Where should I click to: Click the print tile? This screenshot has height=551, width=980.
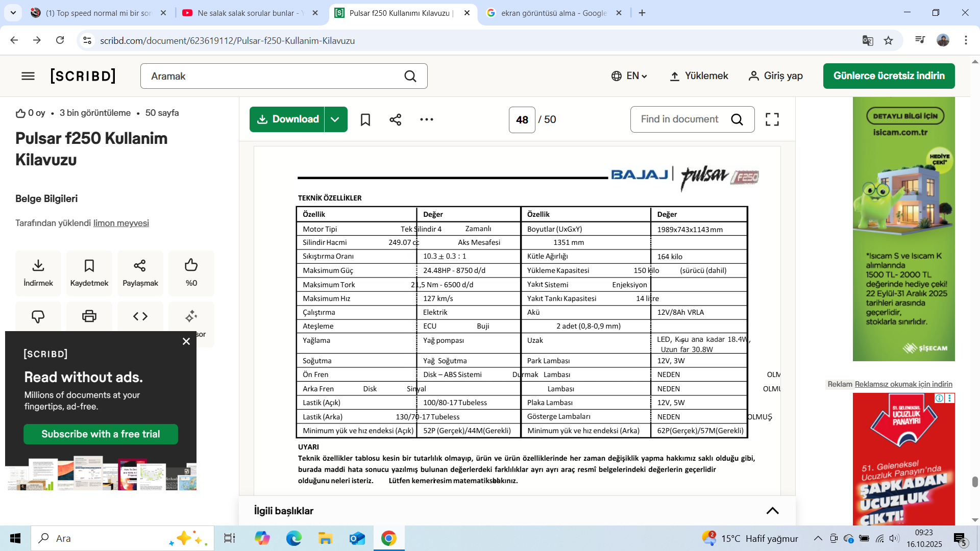(x=89, y=316)
